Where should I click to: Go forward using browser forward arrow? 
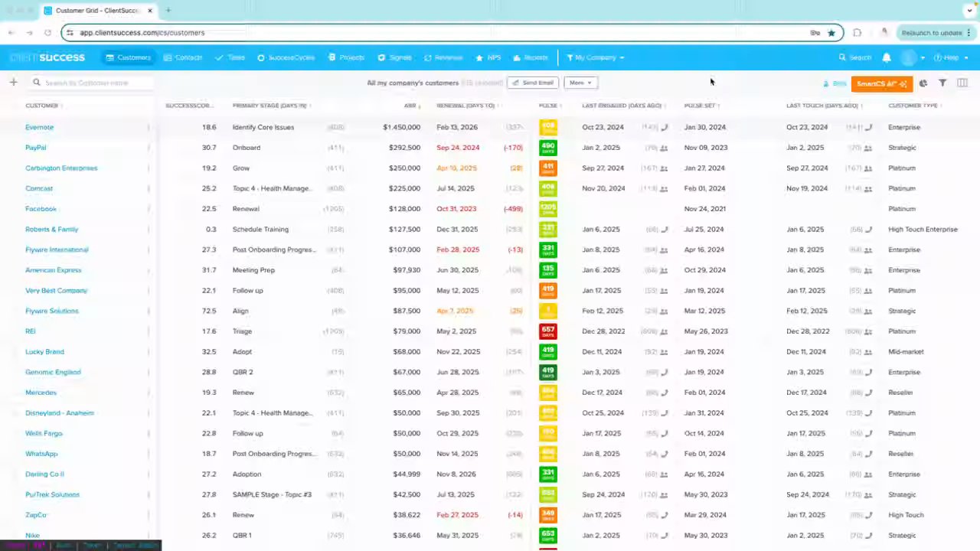tap(29, 33)
